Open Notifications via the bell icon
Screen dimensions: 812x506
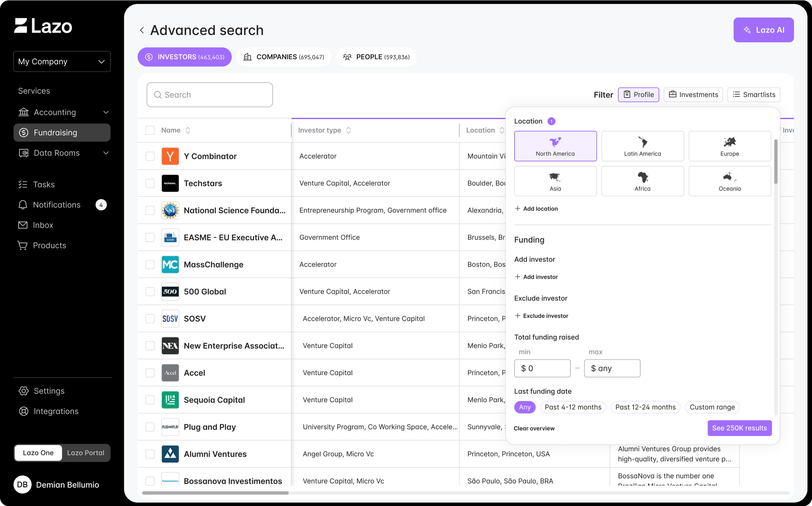(23, 205)
